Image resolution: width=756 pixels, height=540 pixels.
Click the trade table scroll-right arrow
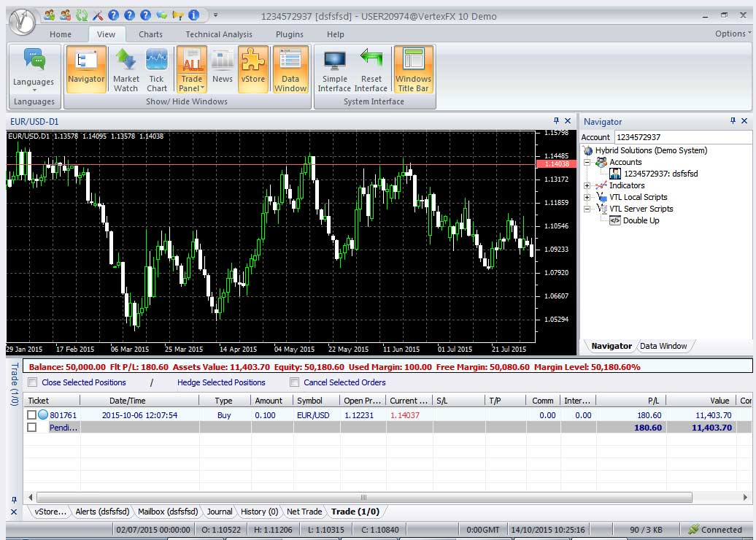[745, 497]
